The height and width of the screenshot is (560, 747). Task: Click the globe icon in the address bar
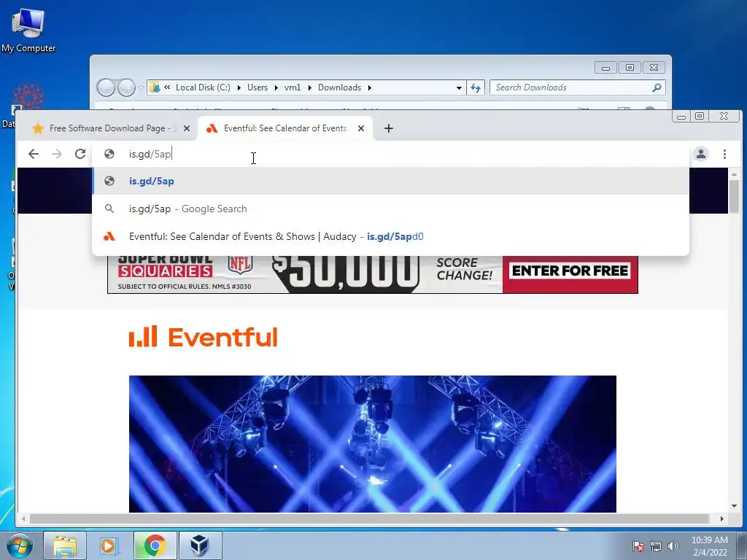point(109,154)
